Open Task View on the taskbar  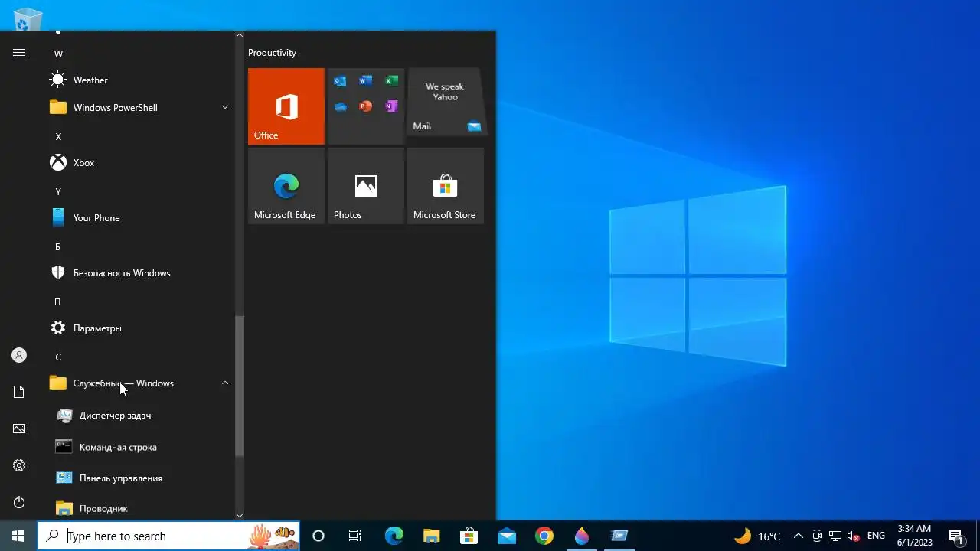coord(355,536)
